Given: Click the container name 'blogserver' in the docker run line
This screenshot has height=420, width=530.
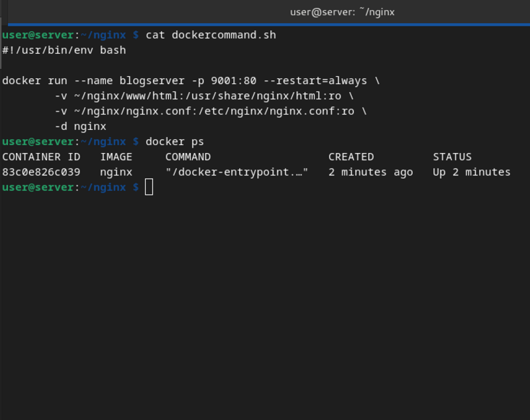Looking at the screenshot, I should point(152,81).
